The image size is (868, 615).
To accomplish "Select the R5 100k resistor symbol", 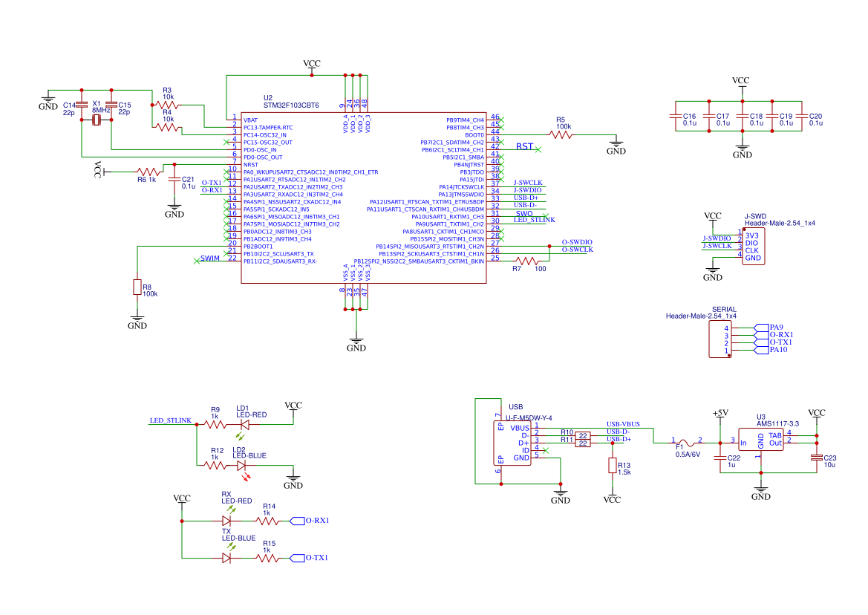I will (x=561, y=134).
